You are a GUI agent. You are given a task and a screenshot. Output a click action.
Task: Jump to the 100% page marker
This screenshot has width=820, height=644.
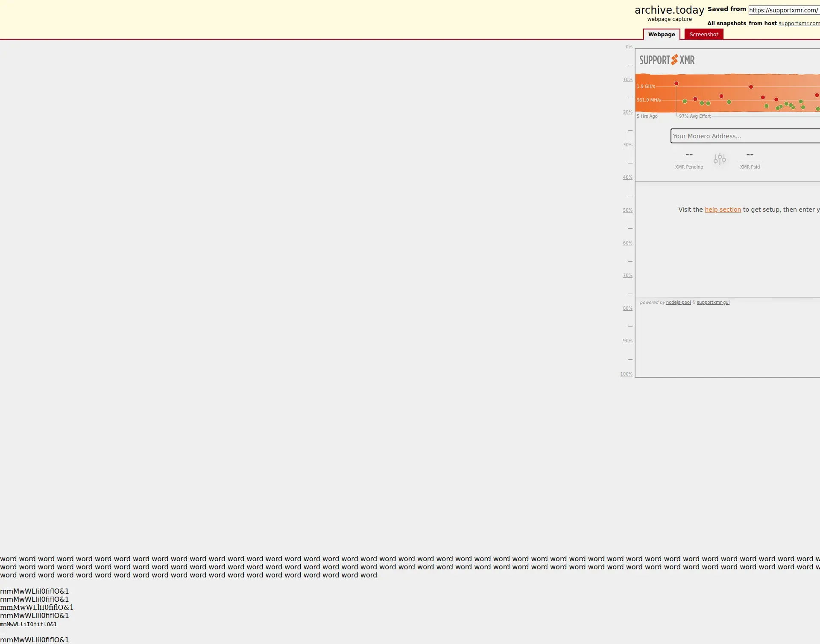click(626, 374)
